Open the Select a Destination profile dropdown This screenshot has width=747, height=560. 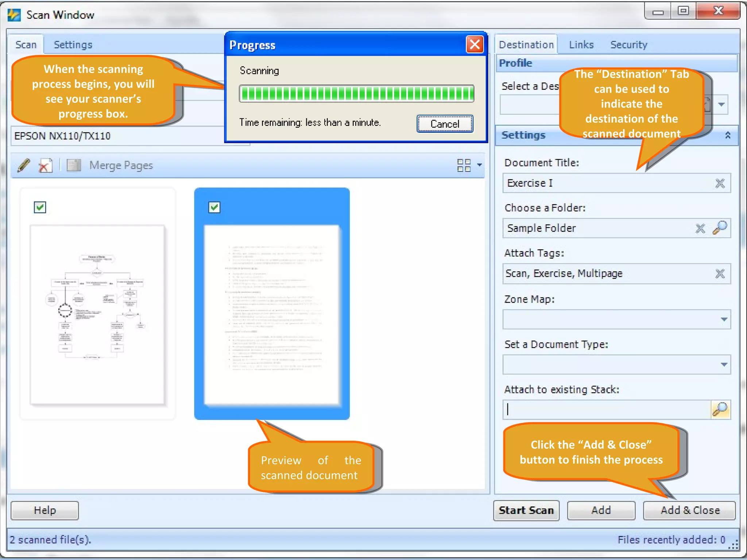point(721,105)
